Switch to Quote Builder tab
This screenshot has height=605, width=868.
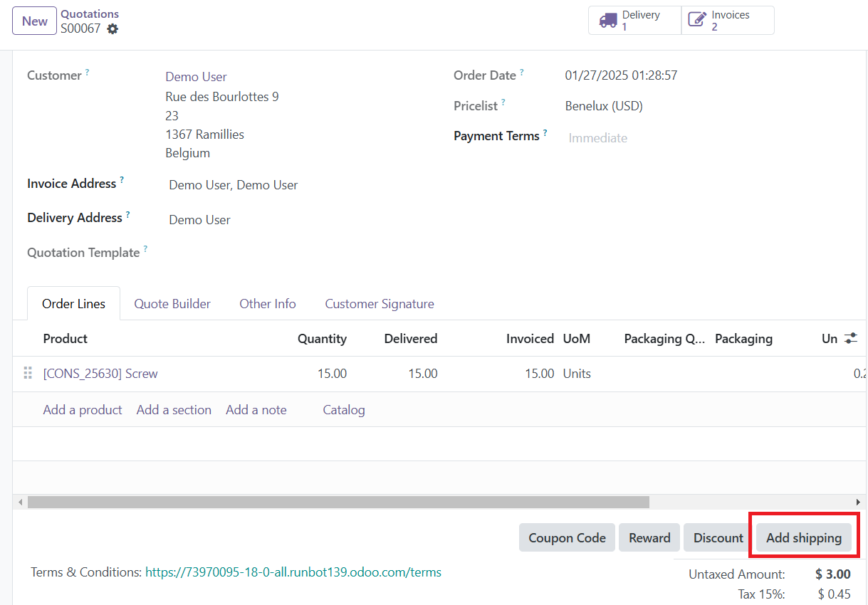[x=172, y=304]
